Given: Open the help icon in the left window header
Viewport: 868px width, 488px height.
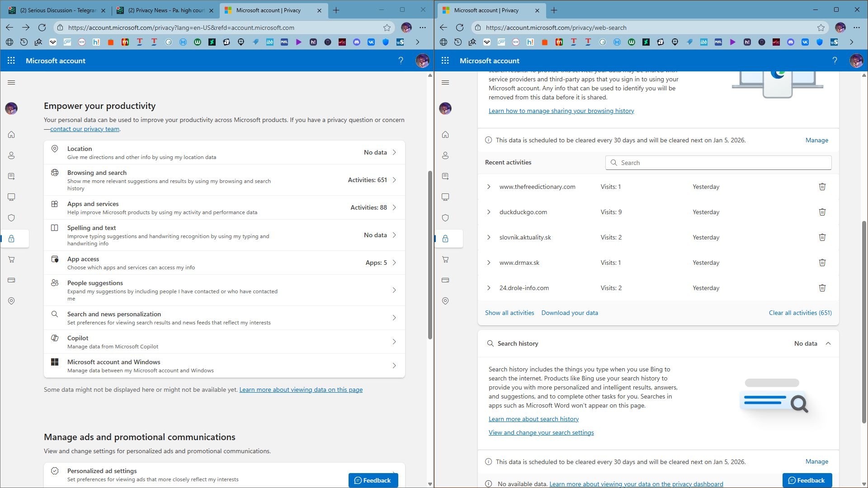Looking at the screenshot, I should (x=401, y=61).
